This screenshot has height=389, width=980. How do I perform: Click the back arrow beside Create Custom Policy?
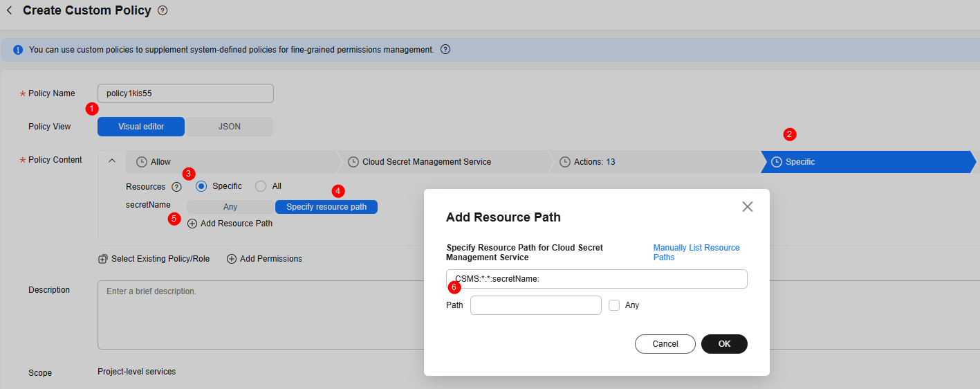[x=10, y=11]
